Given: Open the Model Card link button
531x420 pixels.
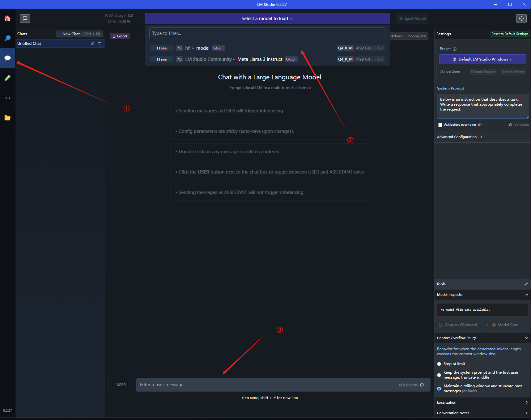Looking at the screenshot, I should click(505, 325).
